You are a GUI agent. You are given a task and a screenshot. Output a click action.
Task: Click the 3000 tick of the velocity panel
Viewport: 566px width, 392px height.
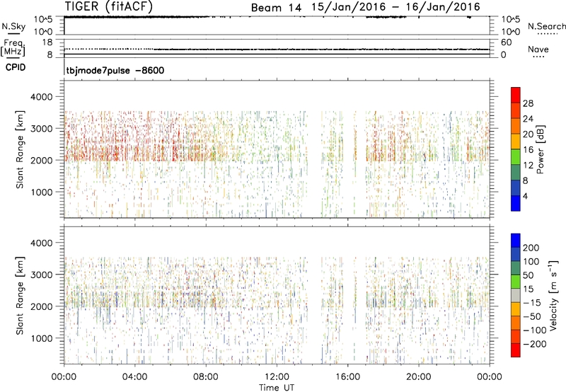41,275
